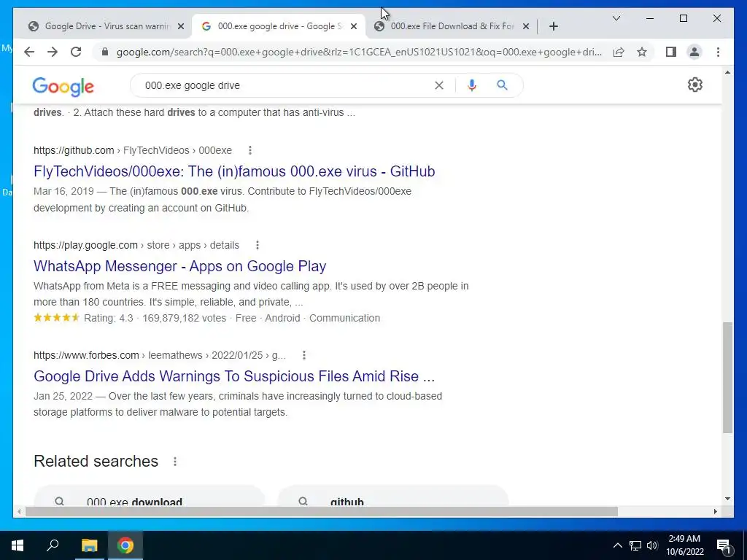Click WhatsApp star rating 4.3 line
This screenshot has width=747, height=560.
point(206,318)
